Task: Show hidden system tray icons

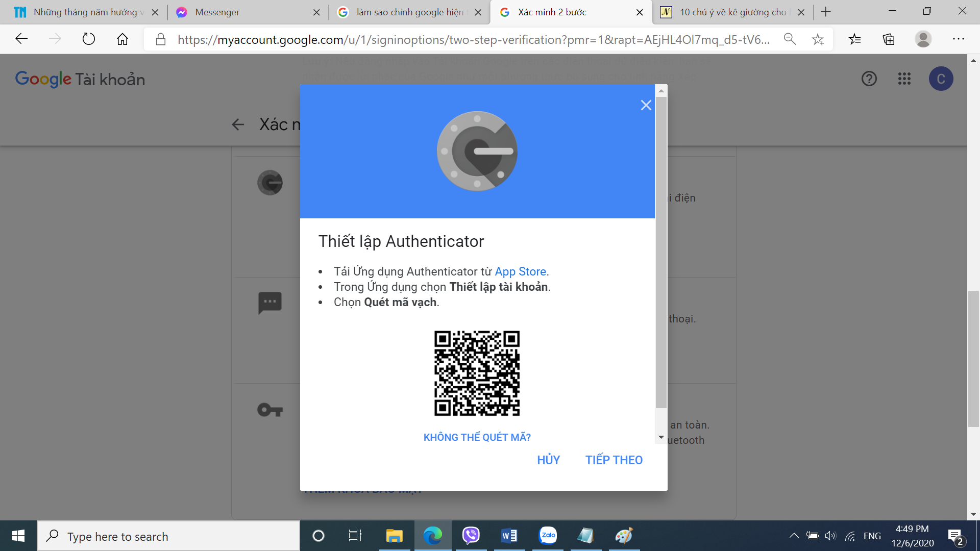Action: point(794,536)
